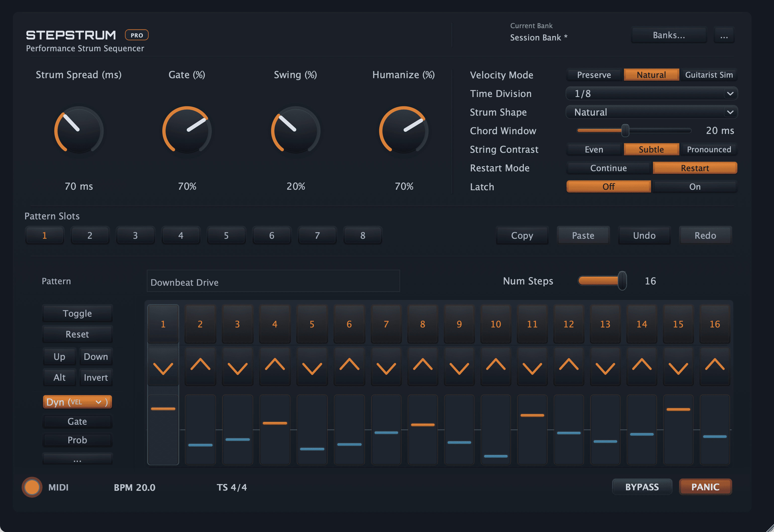Click the down-strum arrow under step 5
The image size is (774, 532).
312,367
